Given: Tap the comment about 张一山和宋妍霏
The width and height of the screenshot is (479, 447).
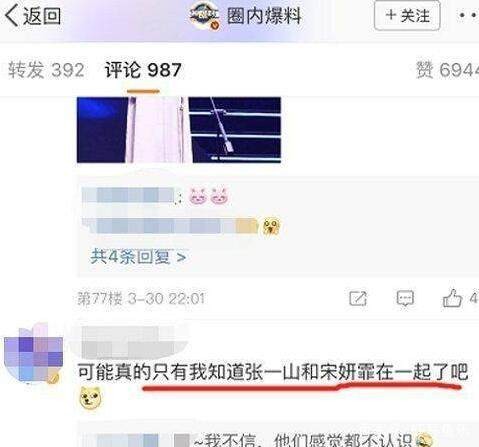Looking at the screenshot, I should pos(273,372).
